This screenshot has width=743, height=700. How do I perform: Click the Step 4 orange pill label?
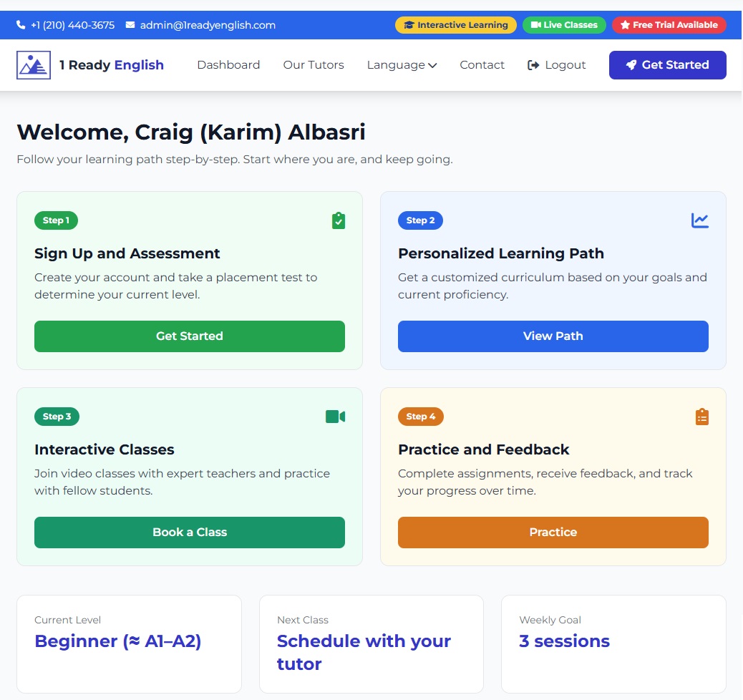click(421, 417)
